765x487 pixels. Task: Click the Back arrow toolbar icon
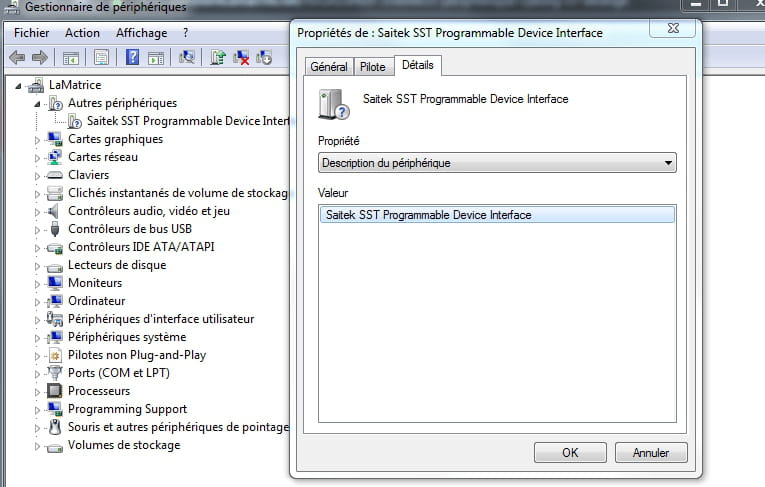17,58
